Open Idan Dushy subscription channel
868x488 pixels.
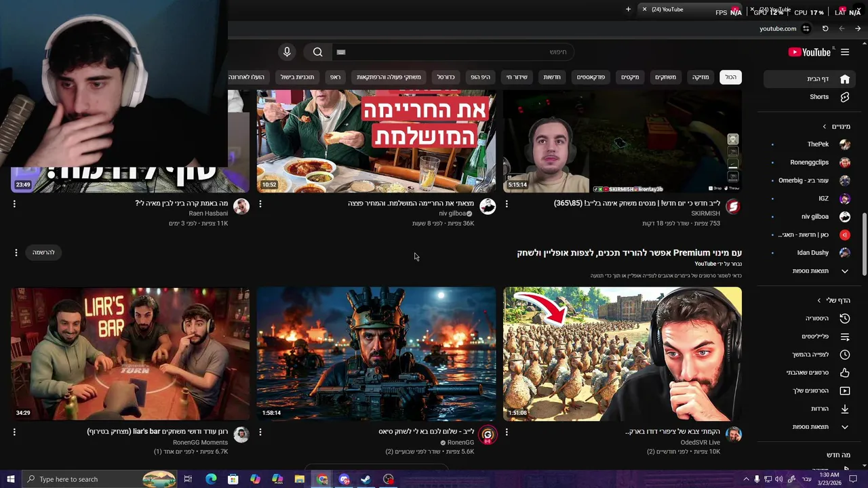tap(809, 253)
